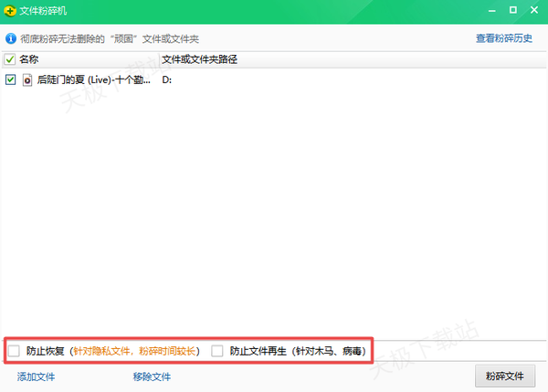
Task: Click the 360 logo in title bar
Action: tap(11, 12)
